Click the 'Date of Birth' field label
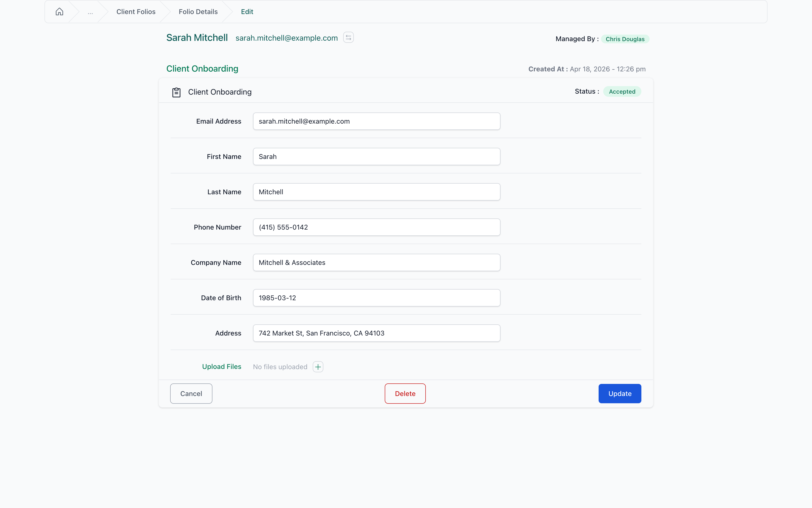 221,298
